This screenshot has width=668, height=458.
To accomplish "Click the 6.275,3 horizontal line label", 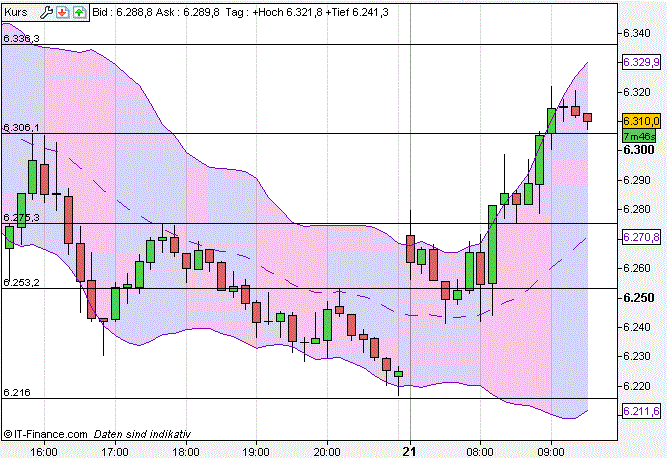I will click(x=21, y=218).
